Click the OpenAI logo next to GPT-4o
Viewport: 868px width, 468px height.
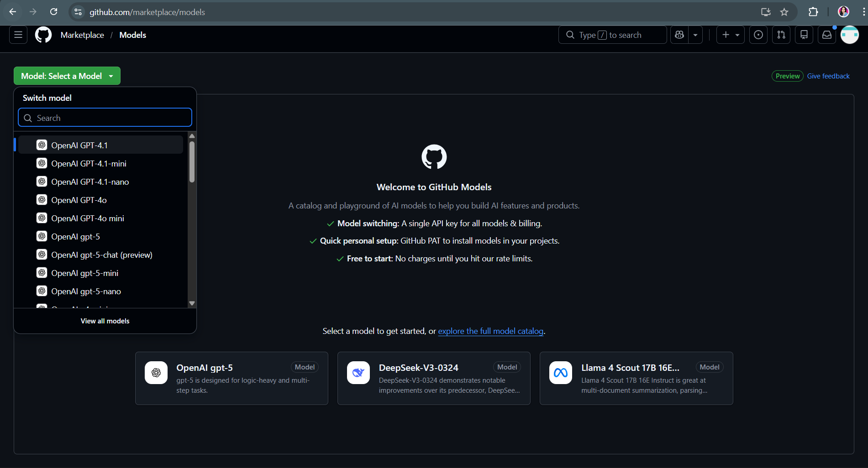point(42,200)
